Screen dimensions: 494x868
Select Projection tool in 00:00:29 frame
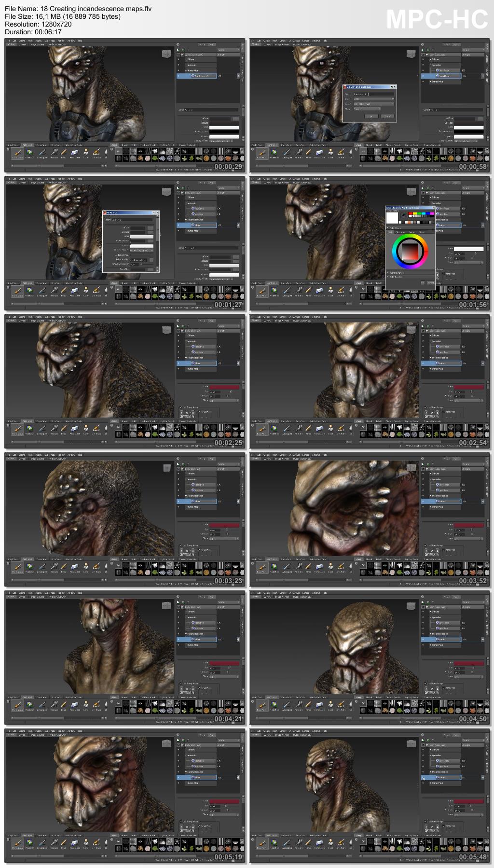(29, 153)
